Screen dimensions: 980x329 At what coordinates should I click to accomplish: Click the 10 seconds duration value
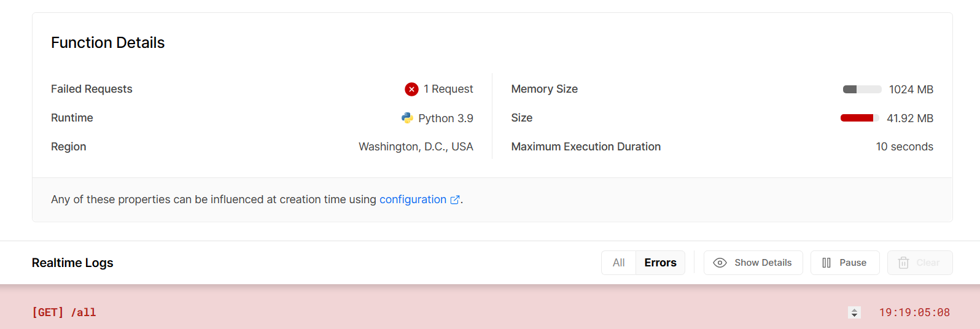(904, 147)
